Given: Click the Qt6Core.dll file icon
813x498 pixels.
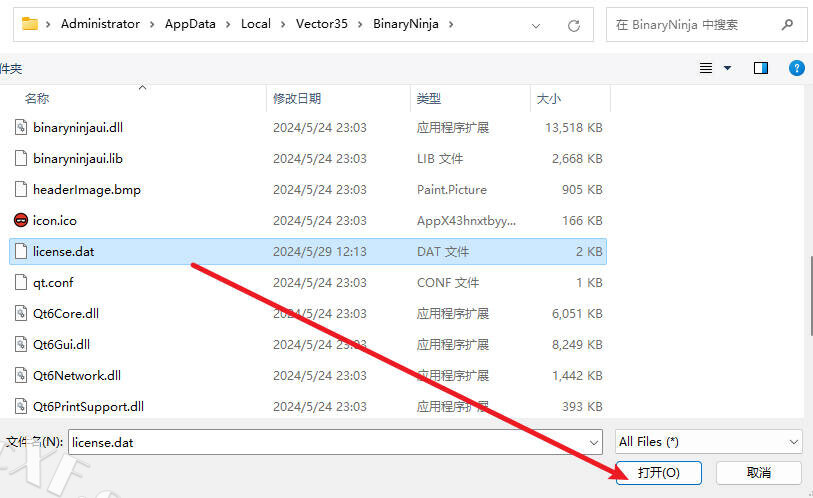Looking at the screenshot, I should pyautogui.click(x=21, y=313).
